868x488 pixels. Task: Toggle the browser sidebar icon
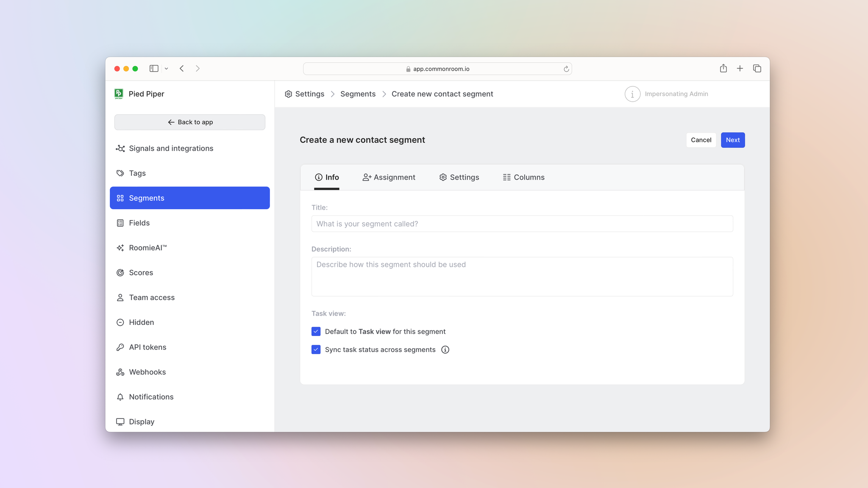154,69
